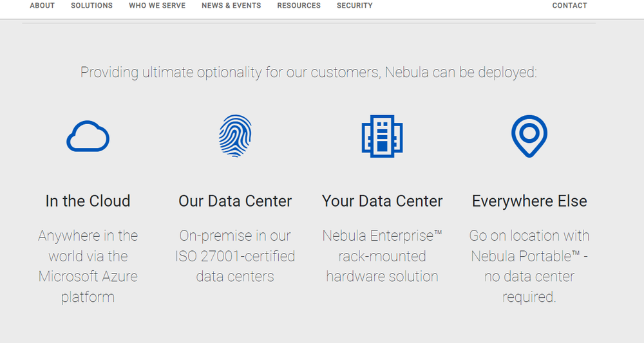Click the location pin icon
The height and width of the screenshot is (343, 644).
coord(529,136)
